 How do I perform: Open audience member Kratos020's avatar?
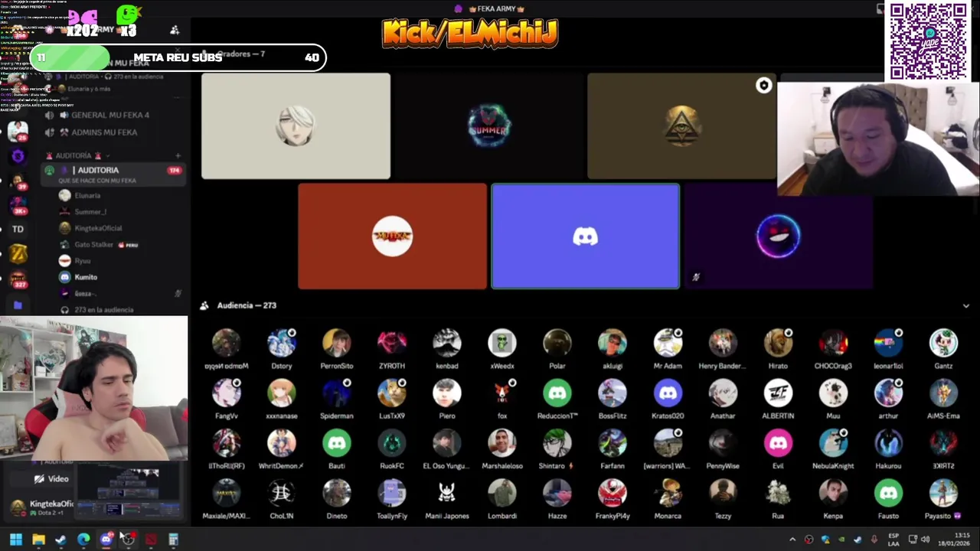tap(668, 393)
